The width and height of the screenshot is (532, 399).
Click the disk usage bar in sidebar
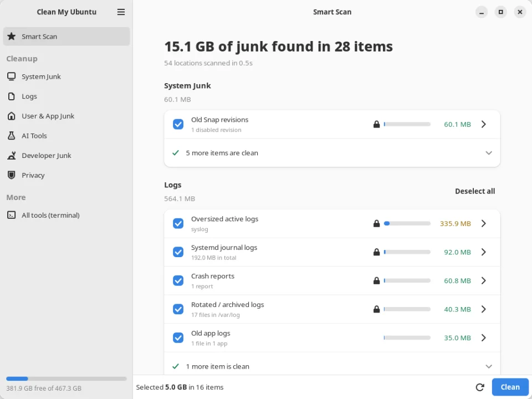click(x=66, y=378)
